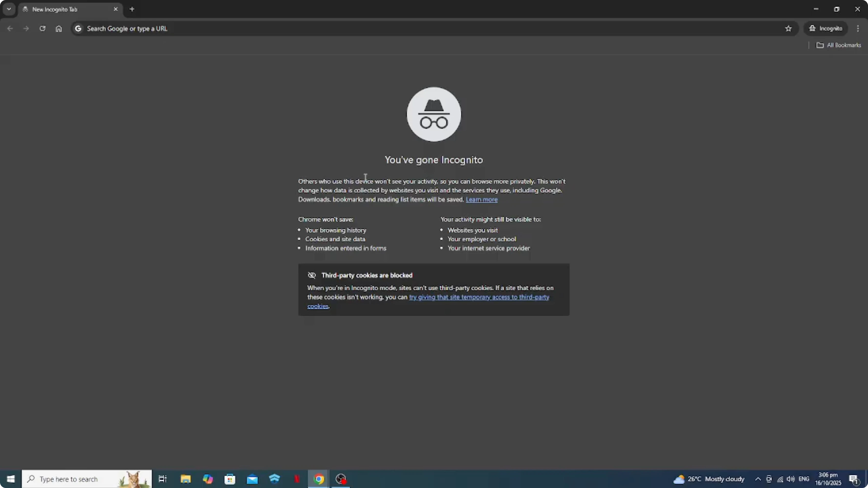Go forward using the forward arrow
Screen dimensions: 868x488
(x=26, y=29)
